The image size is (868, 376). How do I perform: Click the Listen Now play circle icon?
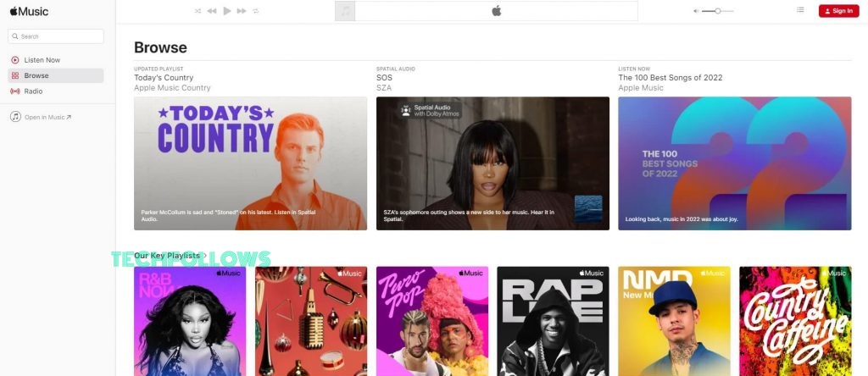(15, 60)
